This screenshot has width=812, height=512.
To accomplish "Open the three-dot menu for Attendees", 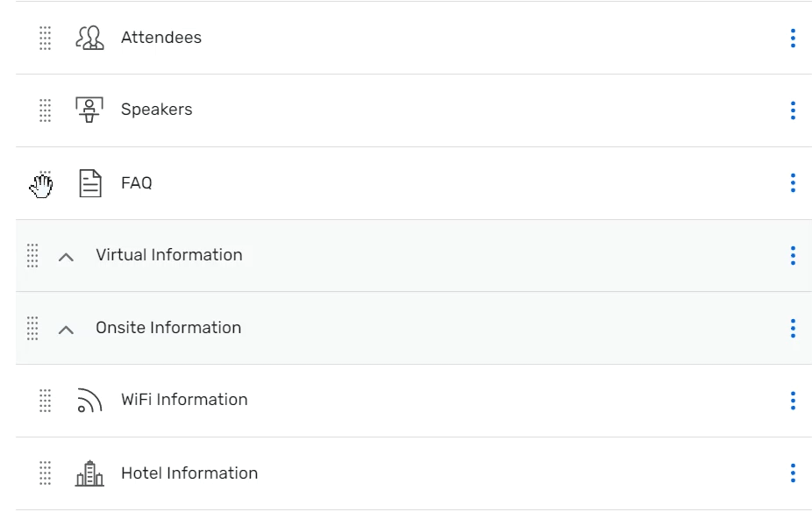I will pos(792,38).
